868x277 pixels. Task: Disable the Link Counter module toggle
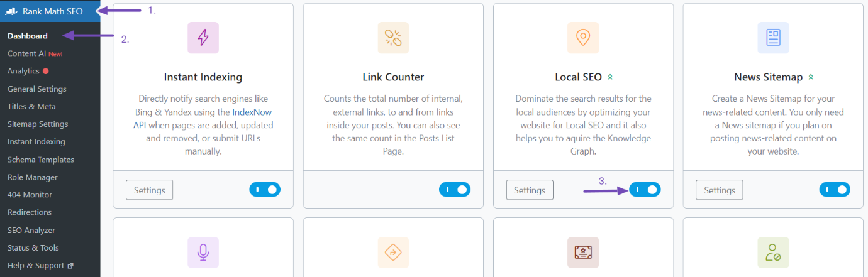point(455,189)
